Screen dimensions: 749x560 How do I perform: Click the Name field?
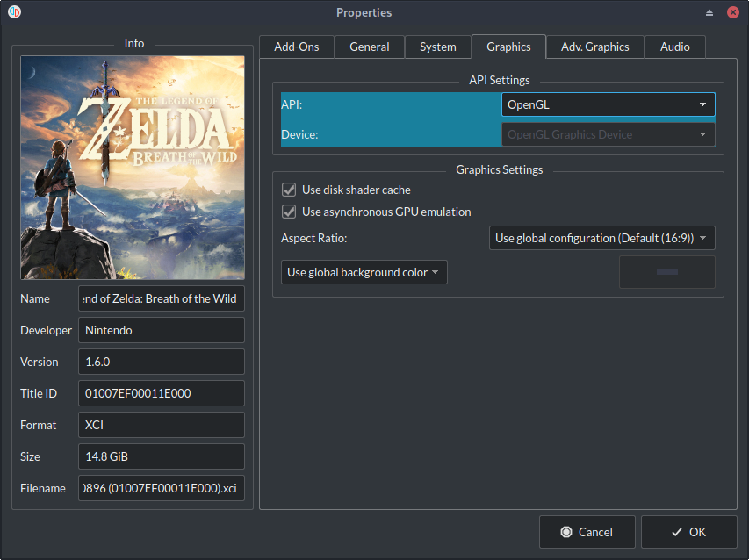[162, 298]
